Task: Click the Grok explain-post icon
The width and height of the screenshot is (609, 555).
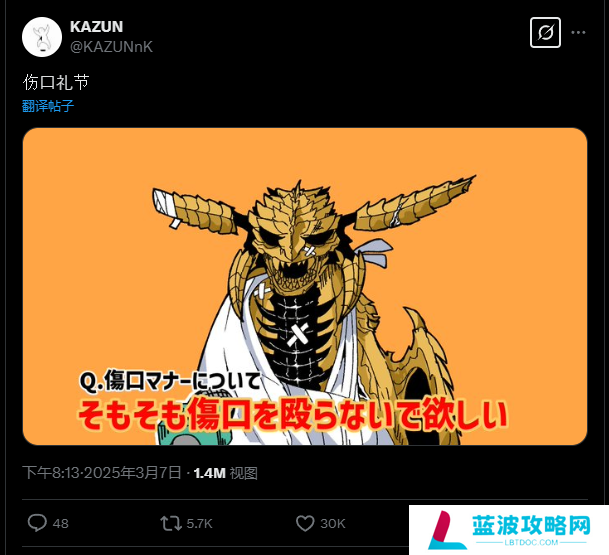Action: pyautogui.click(x=545, y=33)
